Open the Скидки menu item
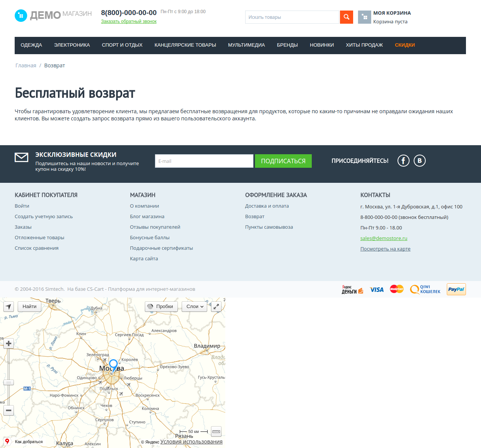Viewport: 481px width, 448px height. tap(405, 45)
